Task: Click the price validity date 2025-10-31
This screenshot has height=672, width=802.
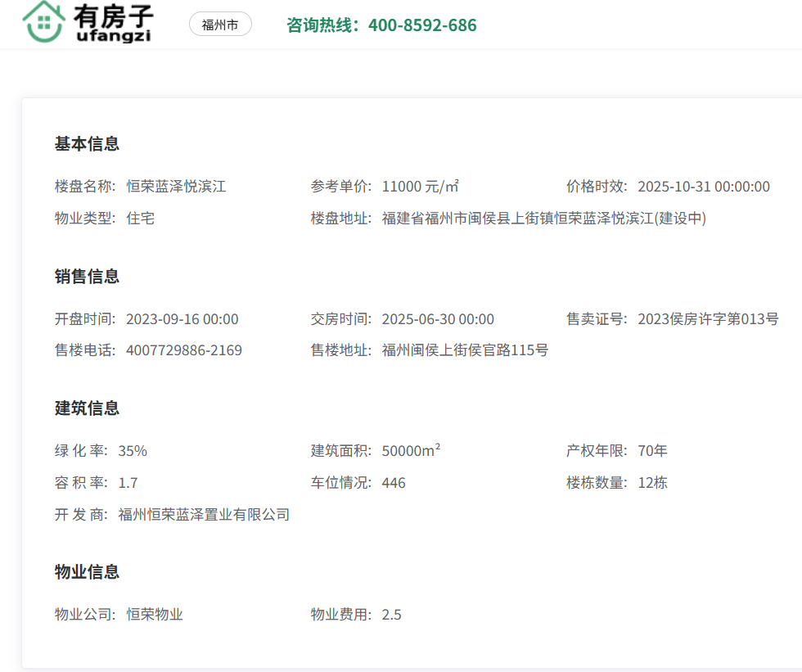Action: click(x=703, y=187)
